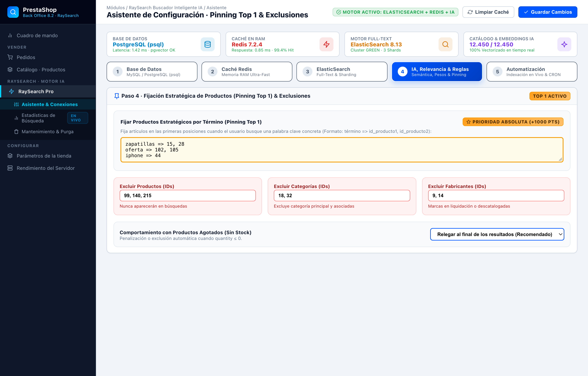588x376 pixels.
Task: Click the pinning rules textarea
Action: (342, 150)
